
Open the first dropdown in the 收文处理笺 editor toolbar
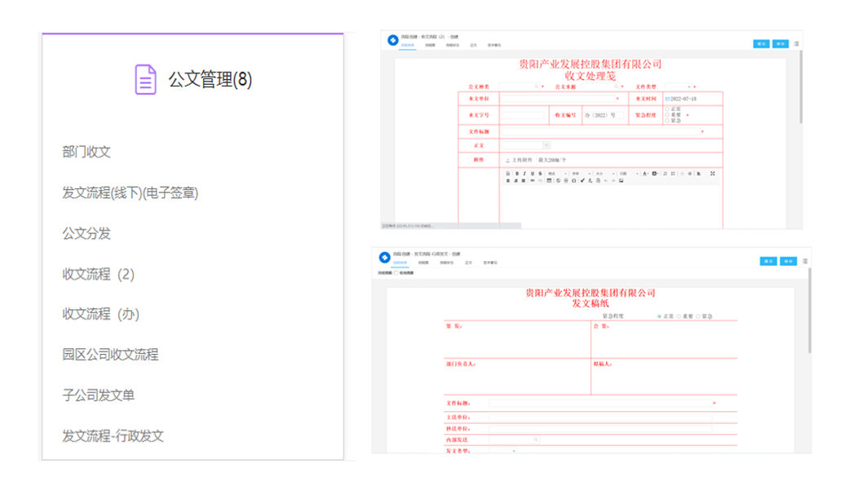(557, 174)
